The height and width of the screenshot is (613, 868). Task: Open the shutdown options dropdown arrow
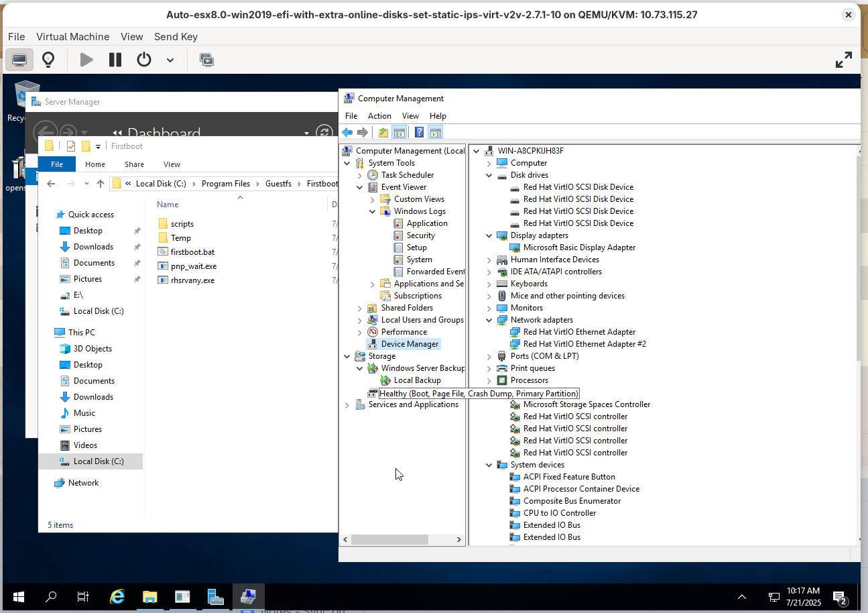point(170,60)
